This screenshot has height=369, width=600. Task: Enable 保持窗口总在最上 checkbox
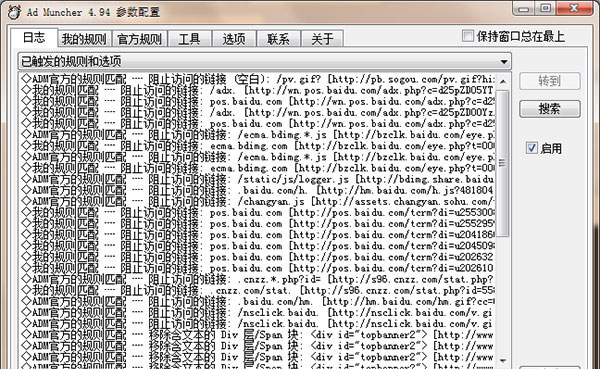click(x=468, y=36)
